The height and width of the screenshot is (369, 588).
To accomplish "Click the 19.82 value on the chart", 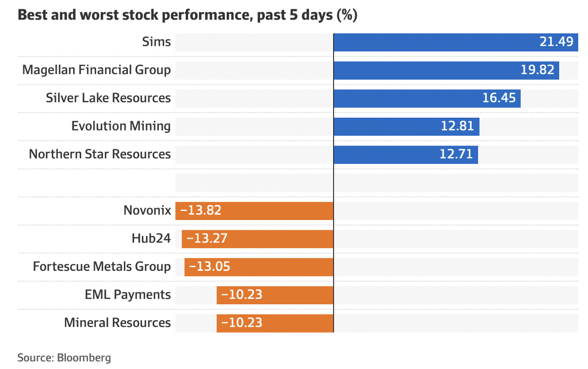I will tap(538, 70).
